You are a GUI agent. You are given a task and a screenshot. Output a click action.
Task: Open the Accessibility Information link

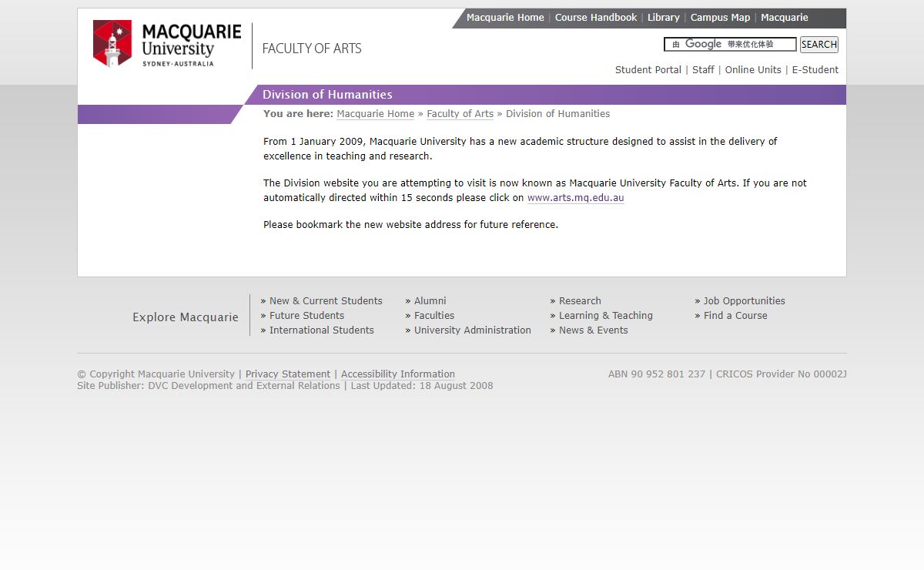(x=397, y=374)
